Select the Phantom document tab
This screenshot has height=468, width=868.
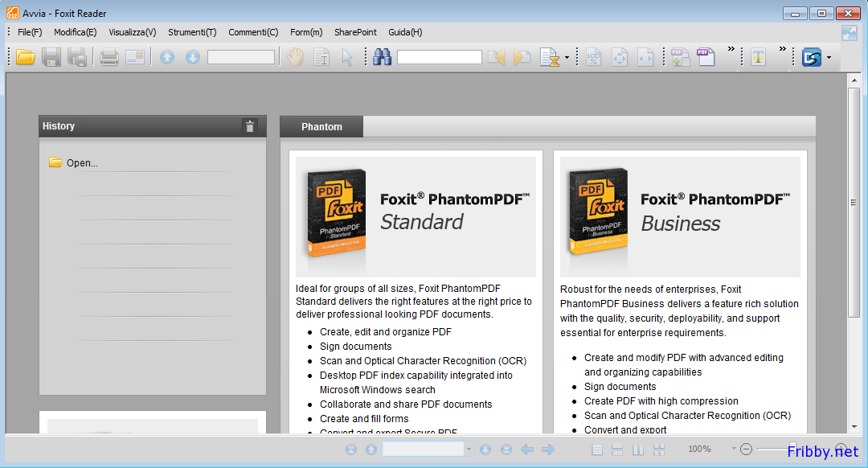321,126
